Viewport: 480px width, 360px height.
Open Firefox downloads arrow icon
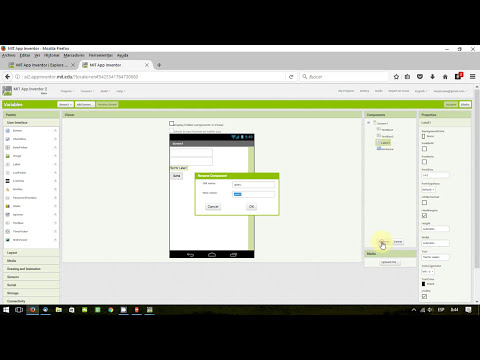pyautogui.click(x=432, y=77)
